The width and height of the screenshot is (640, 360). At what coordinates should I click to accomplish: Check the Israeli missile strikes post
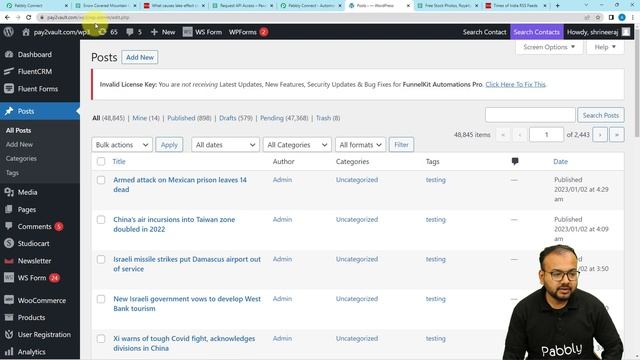point(101,259)
